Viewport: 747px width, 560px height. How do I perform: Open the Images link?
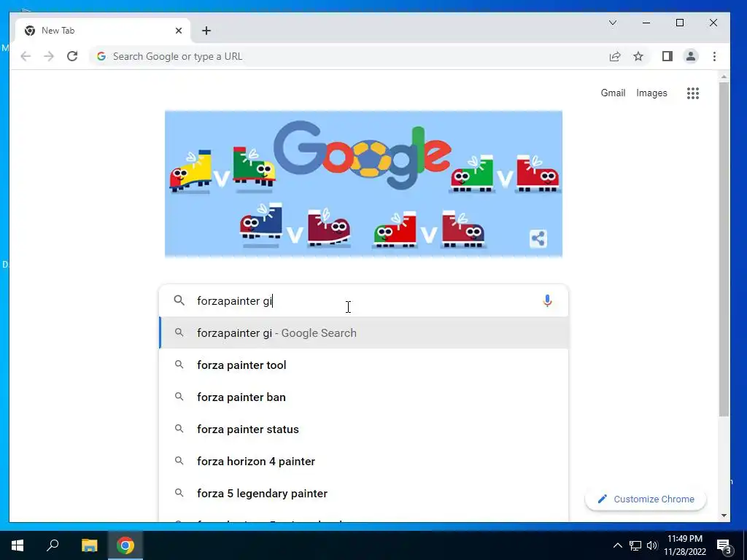pyautogui.click(x=651, y=93)
